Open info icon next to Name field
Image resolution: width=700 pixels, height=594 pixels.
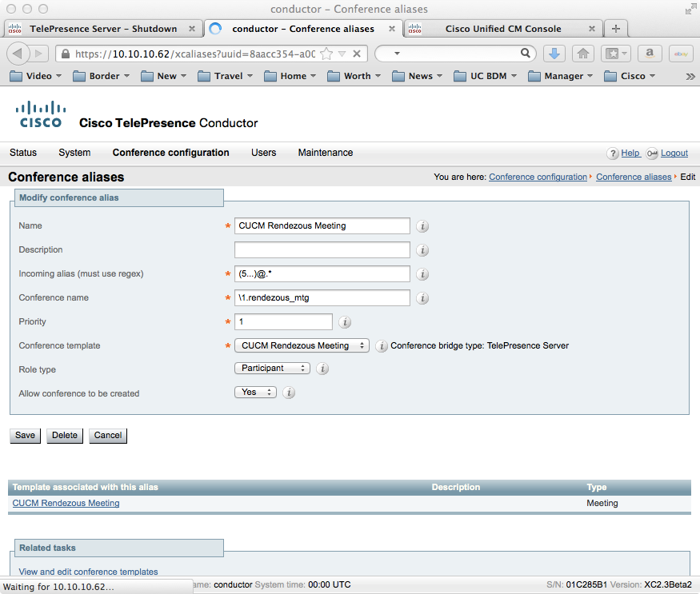(x=422, y=226)
